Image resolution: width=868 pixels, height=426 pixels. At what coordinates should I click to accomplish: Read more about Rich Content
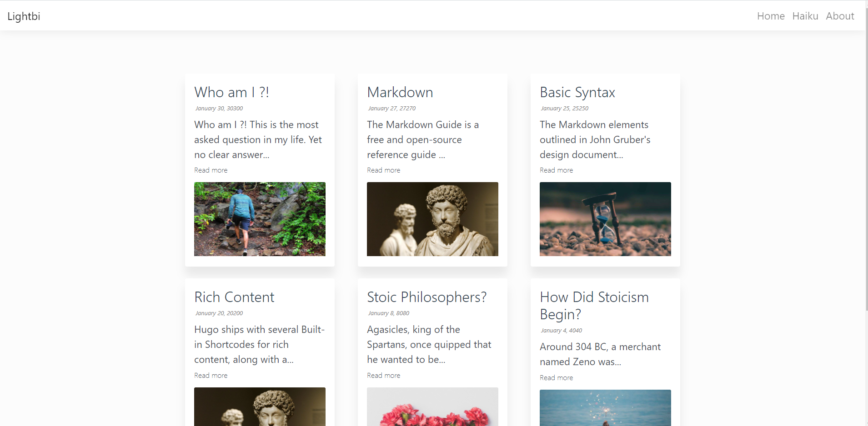(211, 375)
